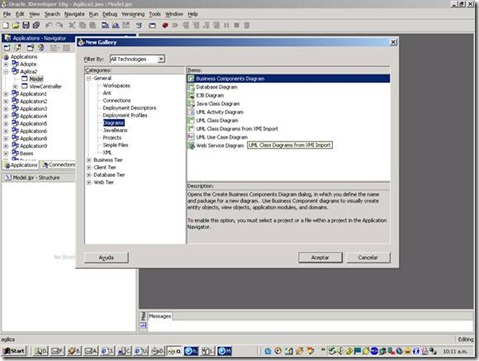Expand the Client Tier category
Viewport: 479px width, 361px height.
[x=89, y=167]
